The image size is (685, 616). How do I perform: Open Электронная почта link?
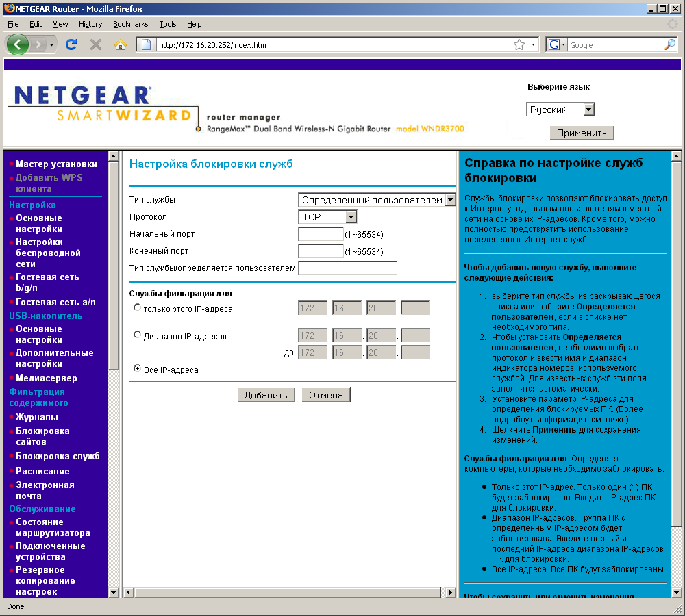tap(45, 490)
